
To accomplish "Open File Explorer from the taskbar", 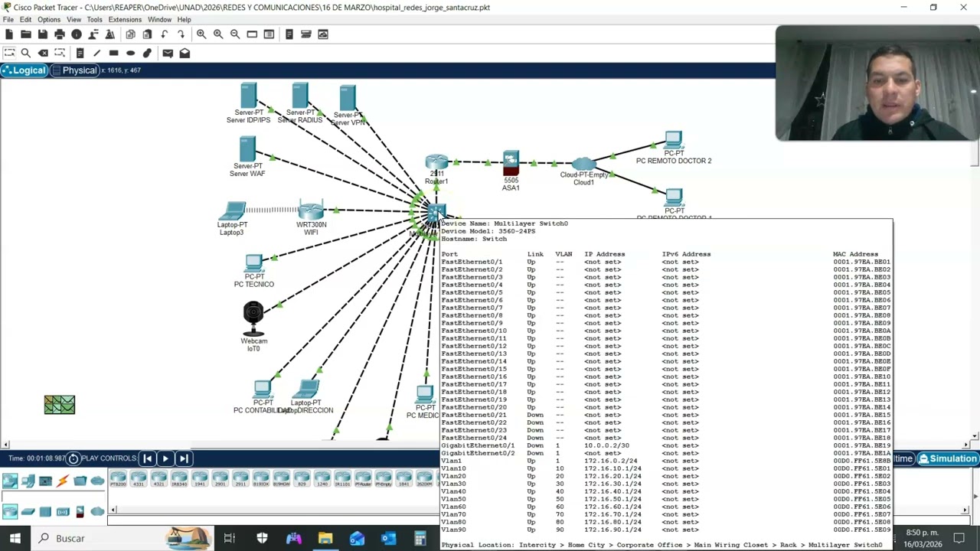I will click(x=325, y=538).
